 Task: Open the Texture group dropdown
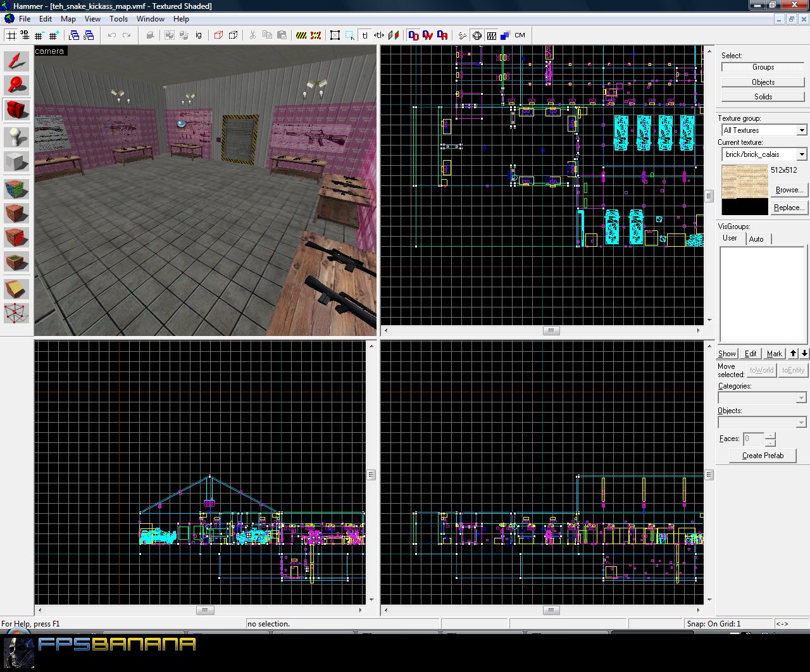coord(801,130)
